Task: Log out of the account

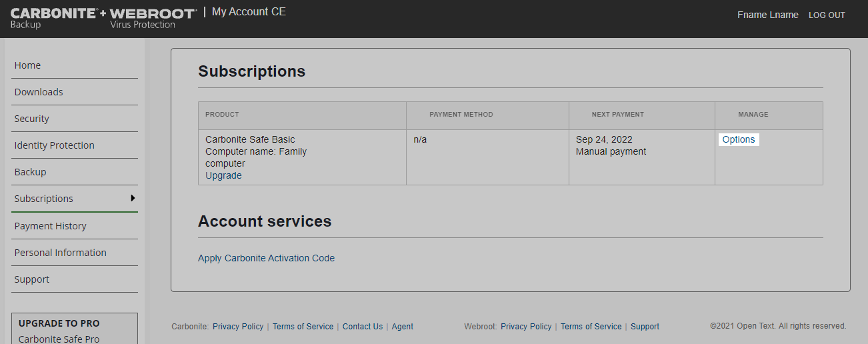Action: [827, 15]
